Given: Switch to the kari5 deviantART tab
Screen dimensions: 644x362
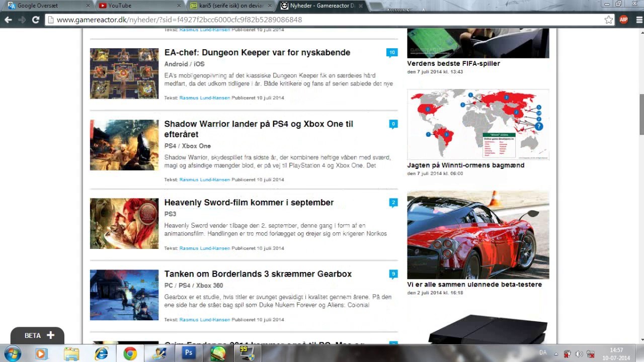Looking at the screenshot, I should coord(230,6).
